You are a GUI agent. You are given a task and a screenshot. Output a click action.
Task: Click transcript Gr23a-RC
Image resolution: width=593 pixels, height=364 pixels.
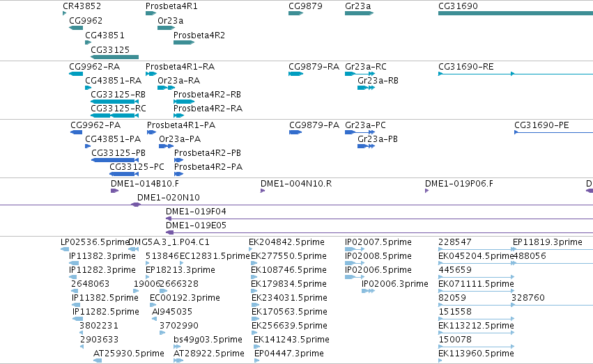pos(360,74)
